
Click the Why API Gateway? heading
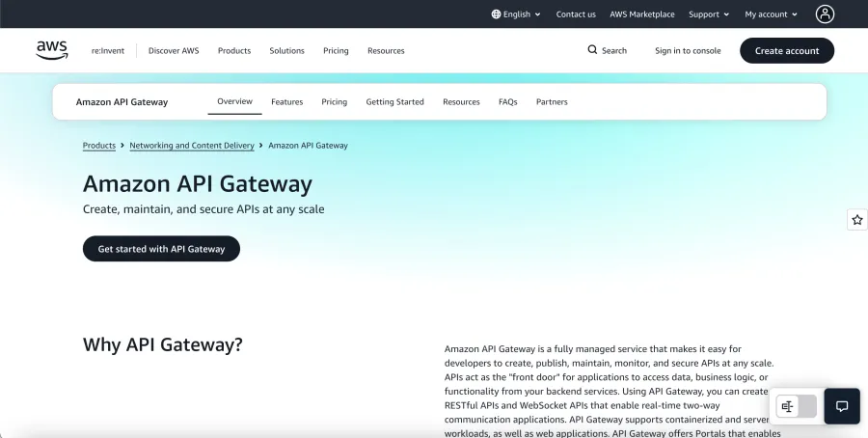pyautogui.click(x=163, y=344)
